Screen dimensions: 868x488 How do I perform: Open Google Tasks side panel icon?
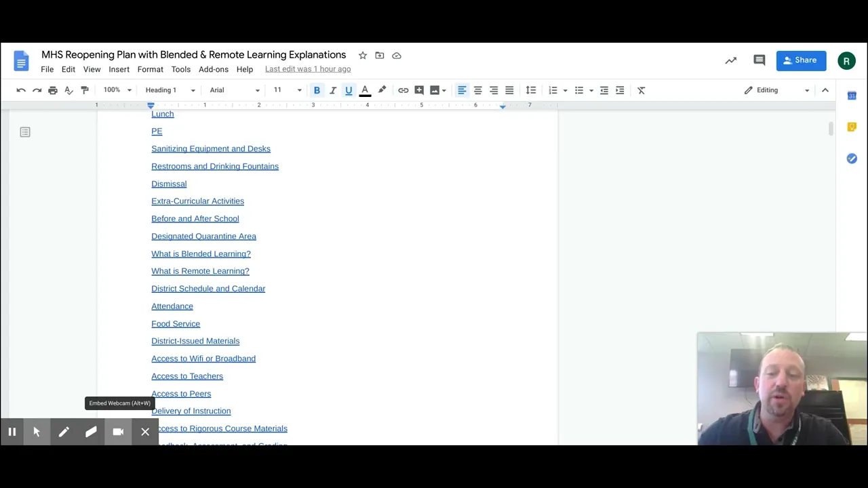point(852,158)
